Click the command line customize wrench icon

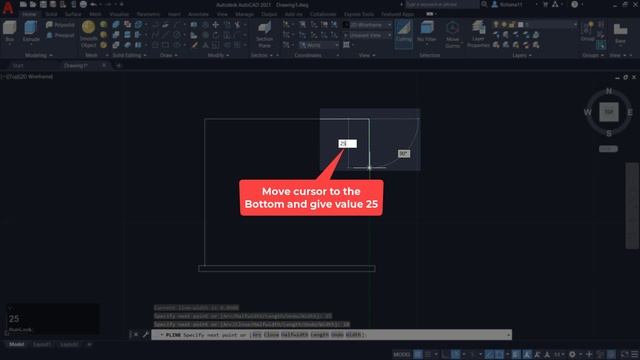click(145, 335)
